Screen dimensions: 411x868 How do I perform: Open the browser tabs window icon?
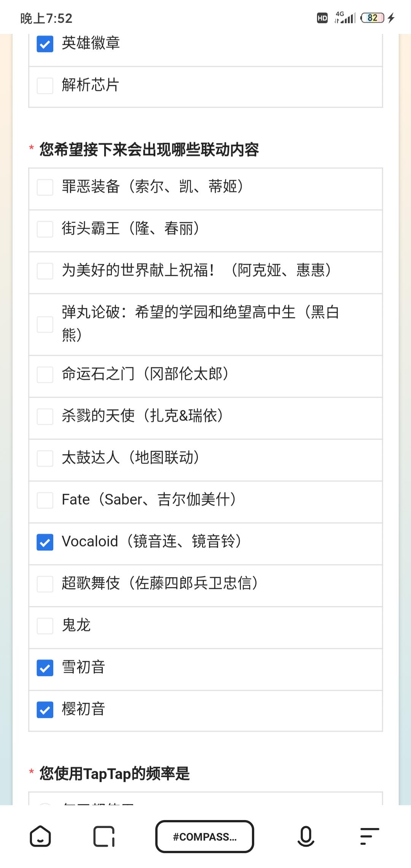(x=104, y=836)
